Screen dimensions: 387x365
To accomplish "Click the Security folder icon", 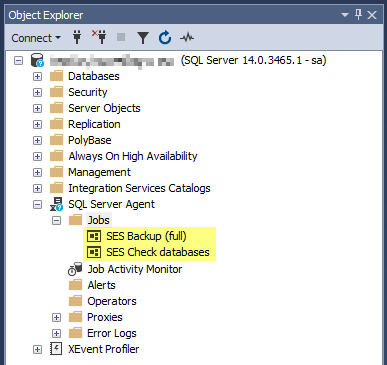I will coord(56,92).
